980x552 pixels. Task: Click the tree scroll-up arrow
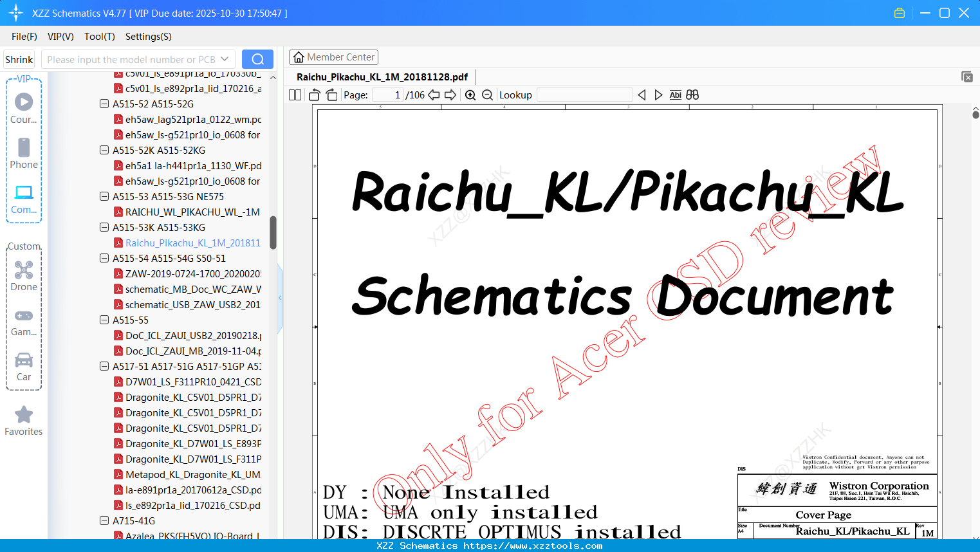pos(273,78)
